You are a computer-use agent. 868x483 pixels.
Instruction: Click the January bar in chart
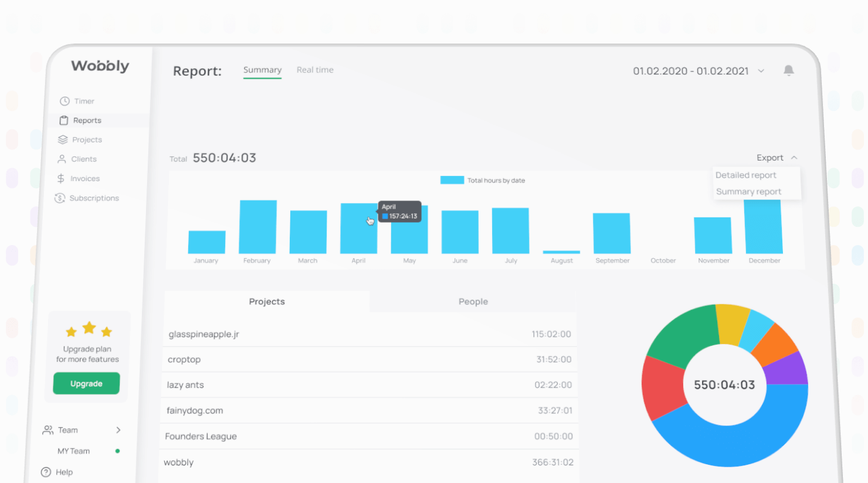206,242
